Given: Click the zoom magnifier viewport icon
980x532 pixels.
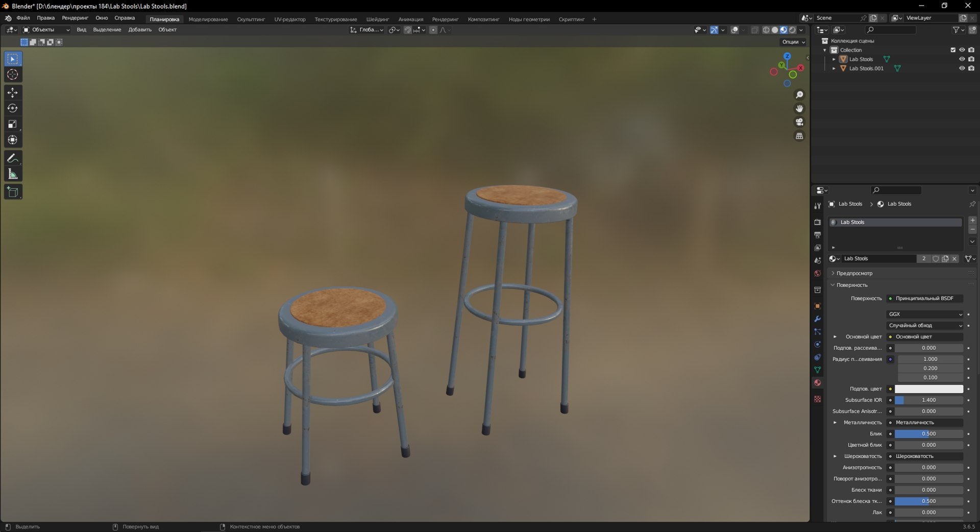Looking at the screenshot, I should (x=799, y=95).
